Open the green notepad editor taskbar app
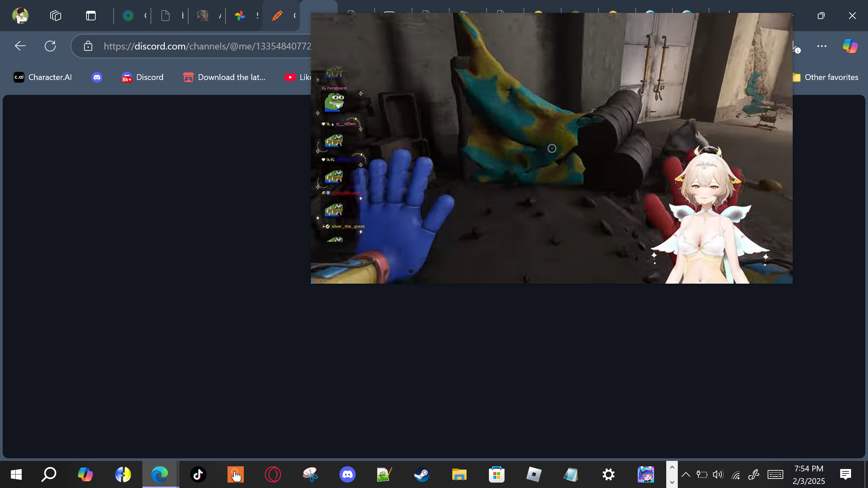This screenshot has width=868, height=488. coord(384,474)
